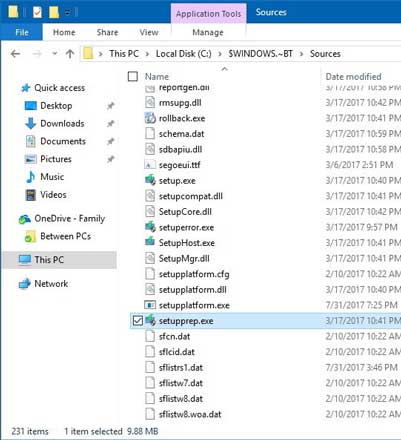Click the Videos film icon in sidebar
The height and width of the screenshot is (440, 401).
[x=31, y=195]
